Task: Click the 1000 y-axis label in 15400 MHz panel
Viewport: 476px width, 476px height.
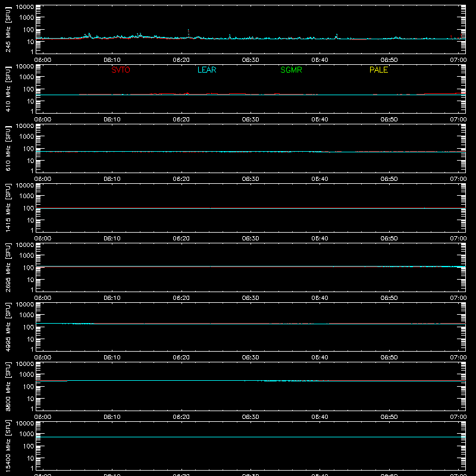Action: click(x=27, y=434)
